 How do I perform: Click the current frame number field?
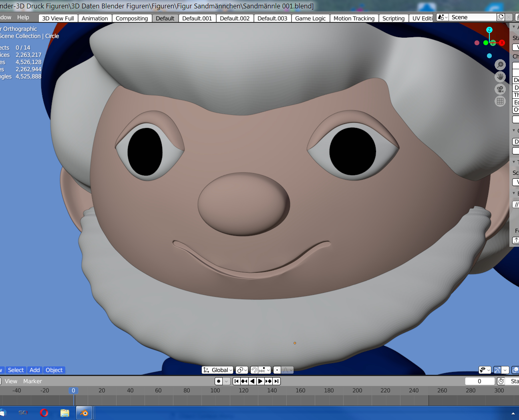click(479, 381)
